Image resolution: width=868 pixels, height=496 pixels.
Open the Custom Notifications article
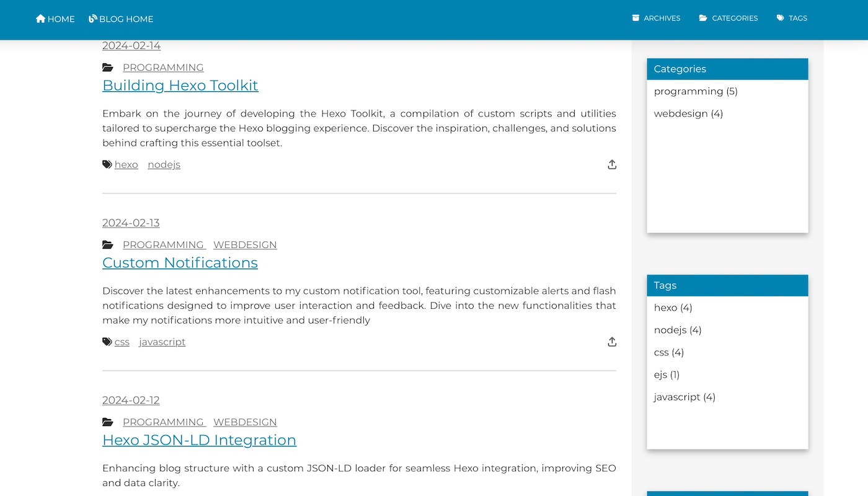180,263
